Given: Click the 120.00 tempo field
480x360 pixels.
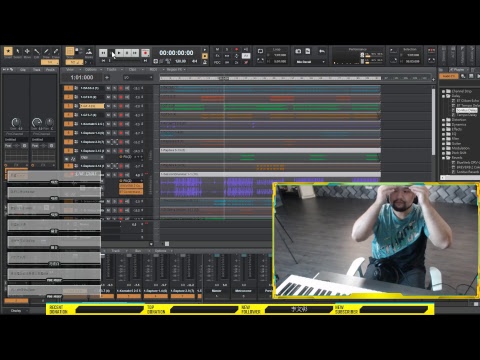Looking at the screenshot, I should [x=180, y=61].
